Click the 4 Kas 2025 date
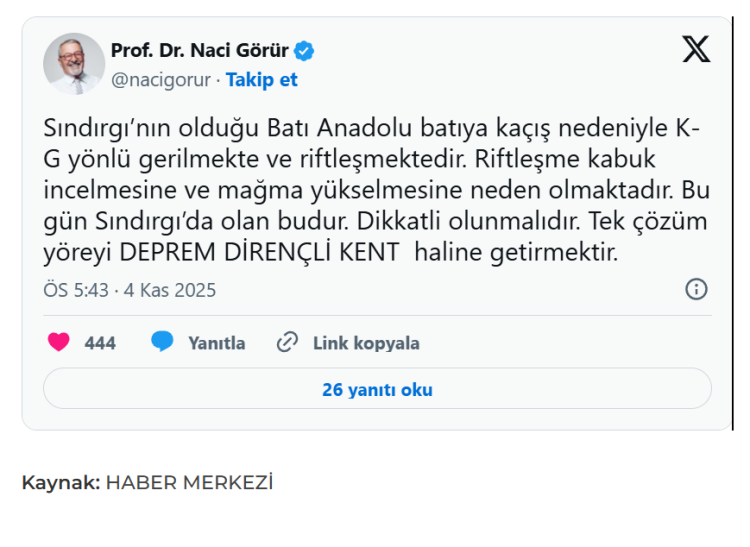Viewport: 750px width, 547px height. 170,290
